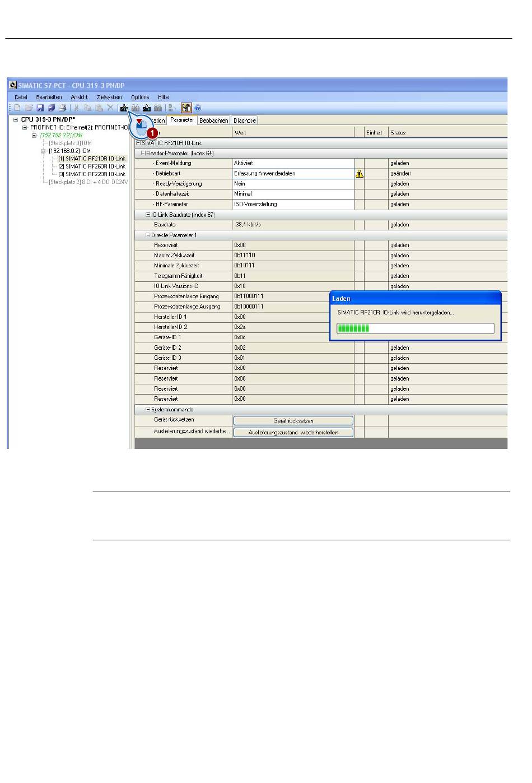The image size is (532, 783).
Task: Click the green progress bar in Laden dialog
Action: [x=416, y=328]
